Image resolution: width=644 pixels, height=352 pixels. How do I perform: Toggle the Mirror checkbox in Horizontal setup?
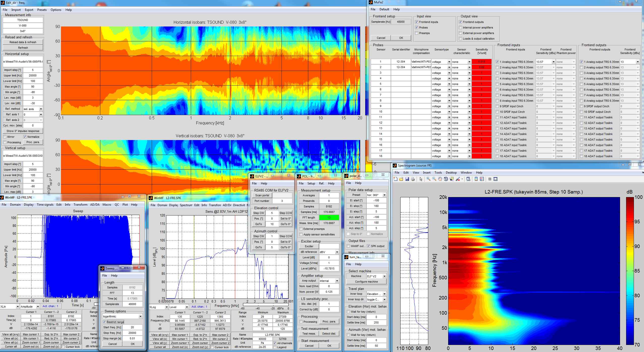click(x=5, y=137)
